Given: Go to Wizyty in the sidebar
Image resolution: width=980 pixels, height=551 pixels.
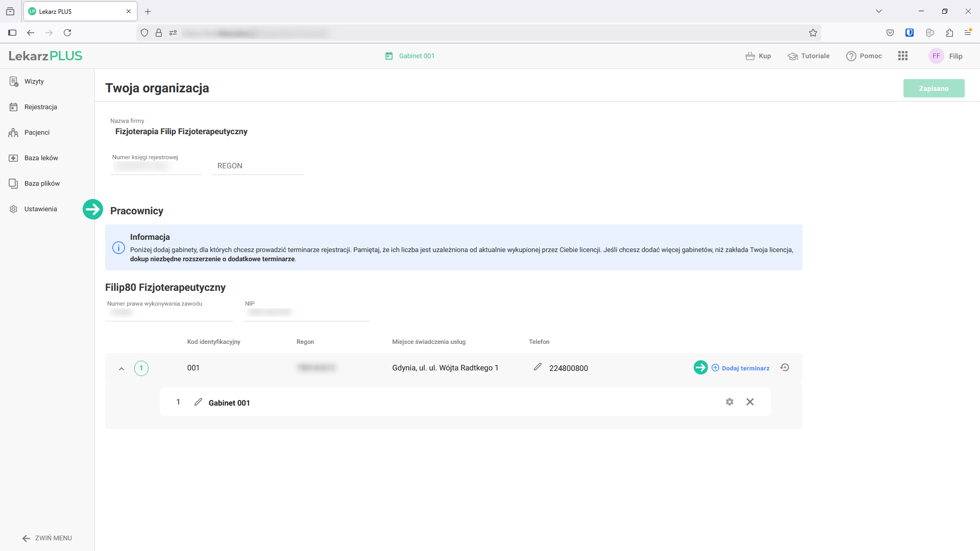Looking at the screenshot, I should tap(34, 82).
